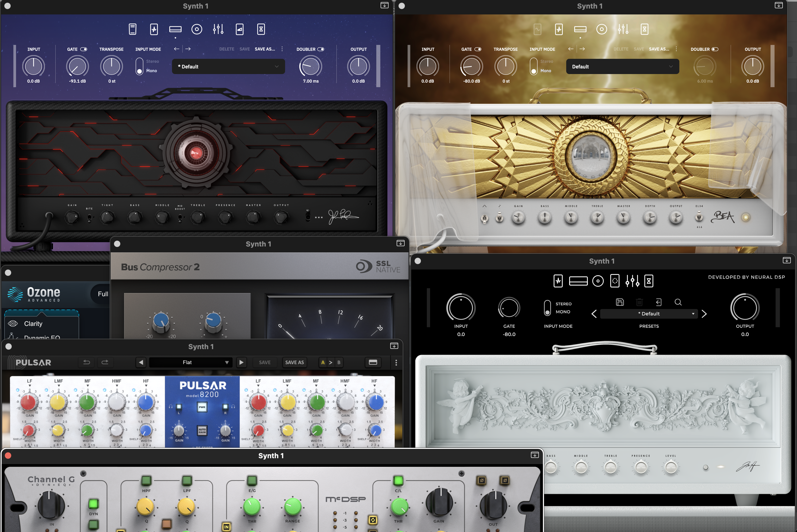Open '* Default' preset dropdown in purple amp
Image resolution: width=797 pixels, height=532 pixels.
pyautogui.click(x=228, y=67)
